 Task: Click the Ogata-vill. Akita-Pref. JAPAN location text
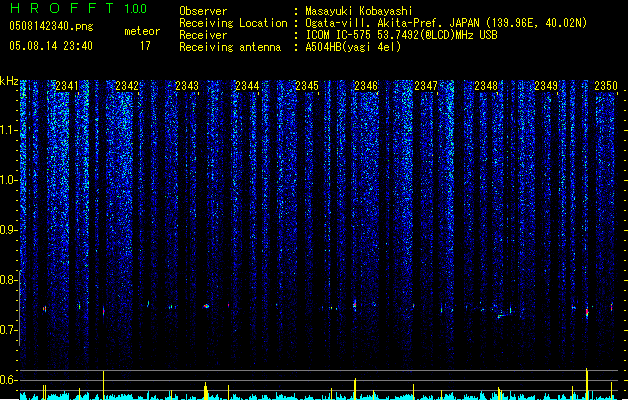point(446,23)
